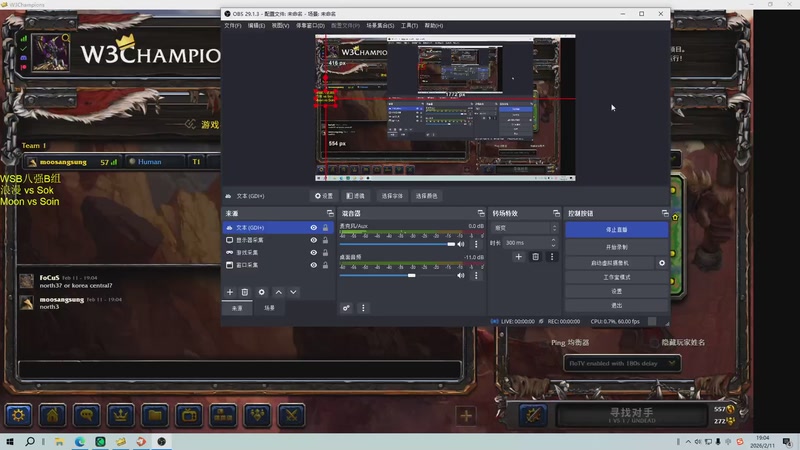Viewport: 800px width, 450px height.
Task: Lock the 文本 (GDI+) source
Action: click(326, 228)
